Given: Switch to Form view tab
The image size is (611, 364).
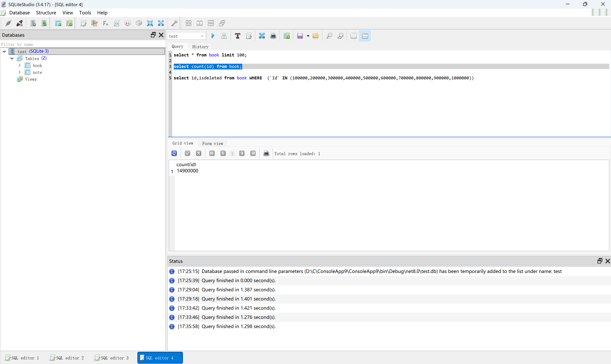Looking at the screenshot, I should [x=212, y=143].
